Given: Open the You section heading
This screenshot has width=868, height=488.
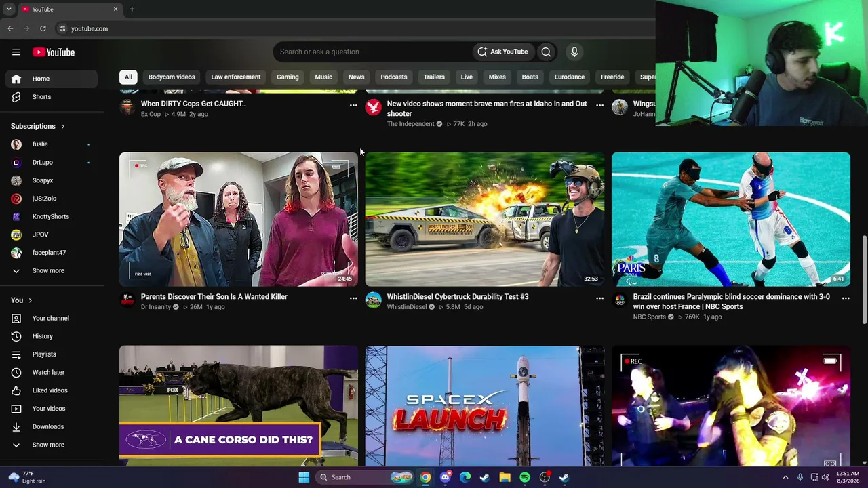Looking at the screenshot, I should 22,300.
